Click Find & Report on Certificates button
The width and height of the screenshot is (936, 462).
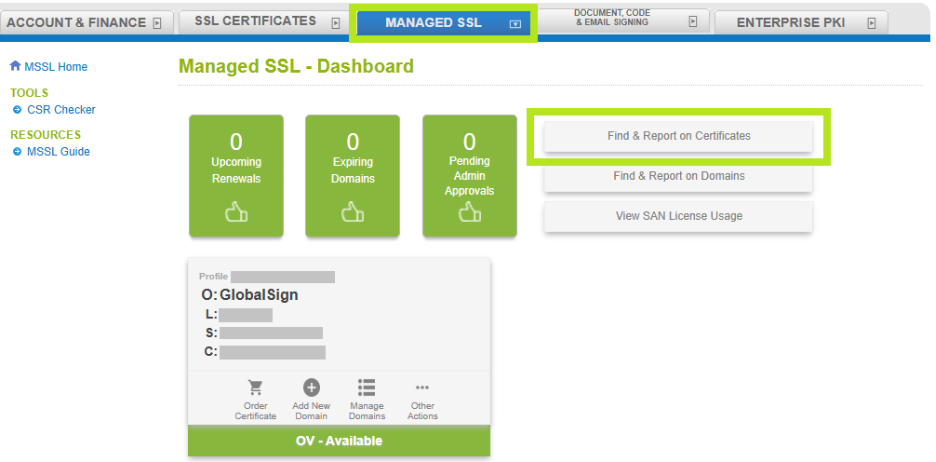pos(678,136)
